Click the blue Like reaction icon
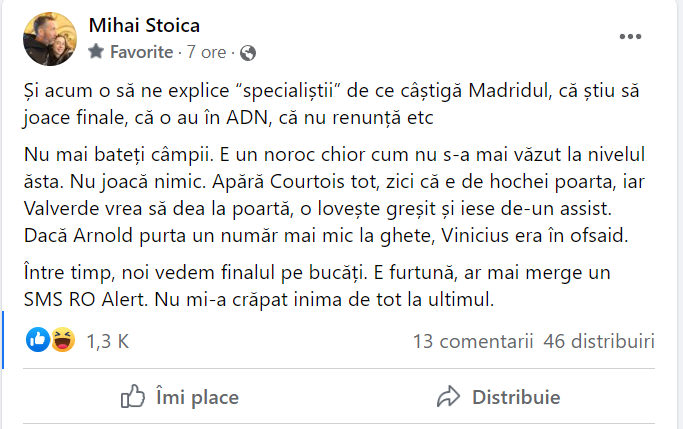 (39, 341)
